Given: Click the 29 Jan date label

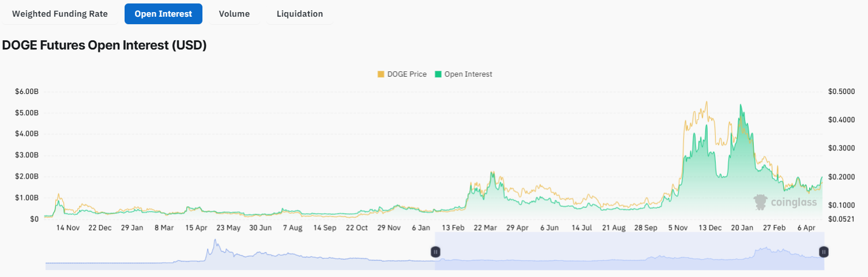Looking at the screenshot, I should tap(132, 228).
